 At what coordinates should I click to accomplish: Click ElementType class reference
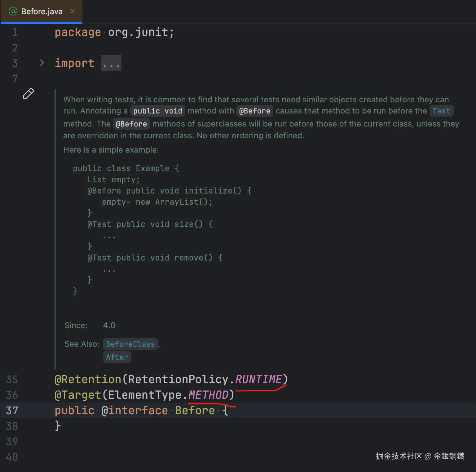point(145,395)
